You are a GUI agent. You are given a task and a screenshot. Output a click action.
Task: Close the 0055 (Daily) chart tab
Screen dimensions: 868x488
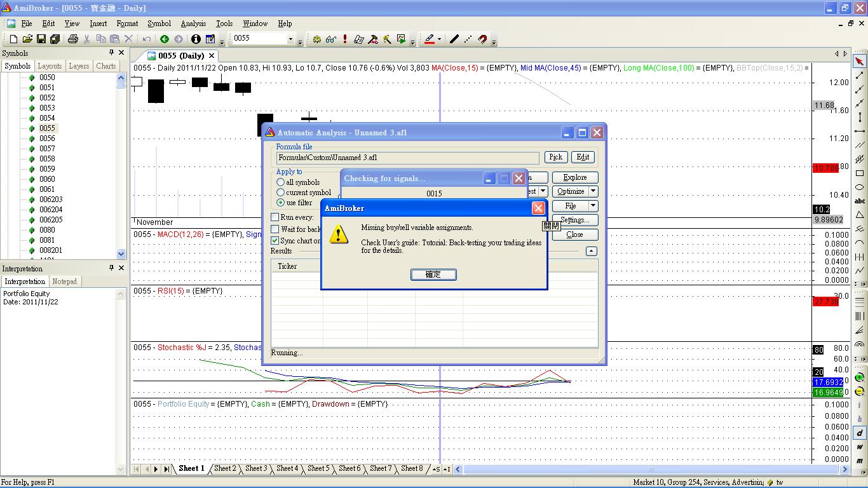(212, 56)
